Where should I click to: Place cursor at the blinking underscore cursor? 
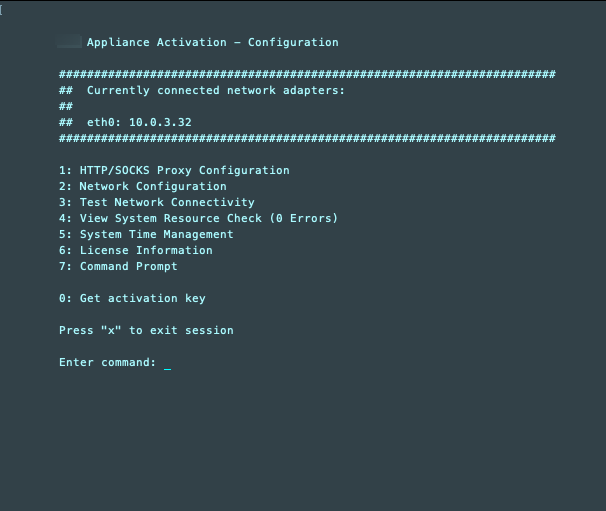167,364
